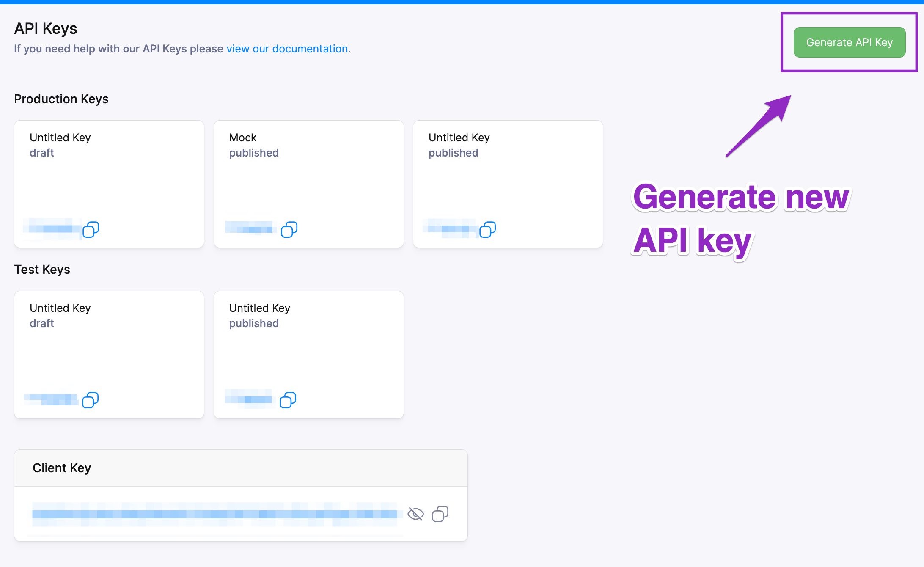Open the view our documentation link

[x=287, y=49]
